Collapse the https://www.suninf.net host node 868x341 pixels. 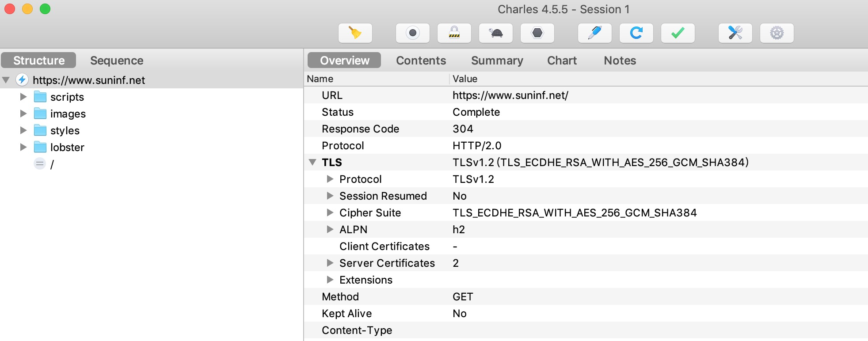[x=6, y=80]
